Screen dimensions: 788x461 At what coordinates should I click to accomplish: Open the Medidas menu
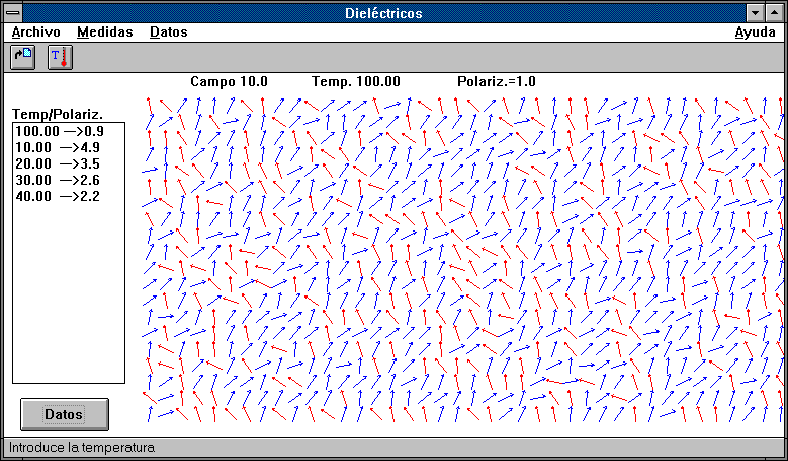[105, 32]
